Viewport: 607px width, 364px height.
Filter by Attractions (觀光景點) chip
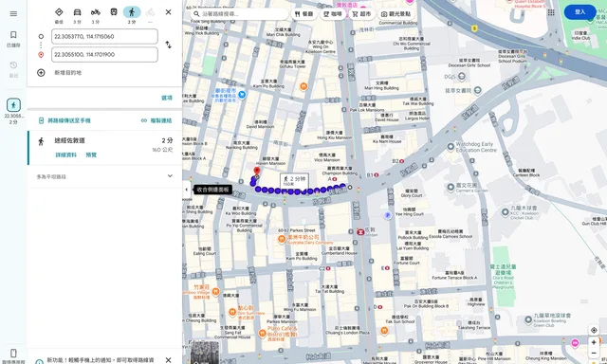[396, 14]
